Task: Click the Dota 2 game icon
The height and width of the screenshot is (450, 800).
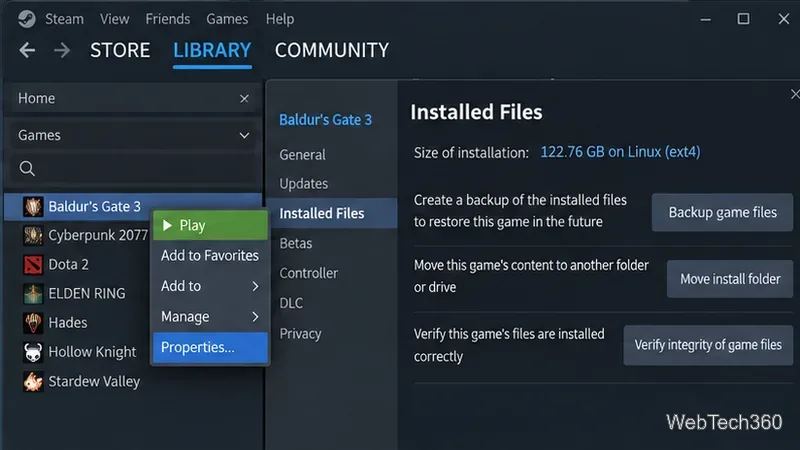Action: [33, 265]
